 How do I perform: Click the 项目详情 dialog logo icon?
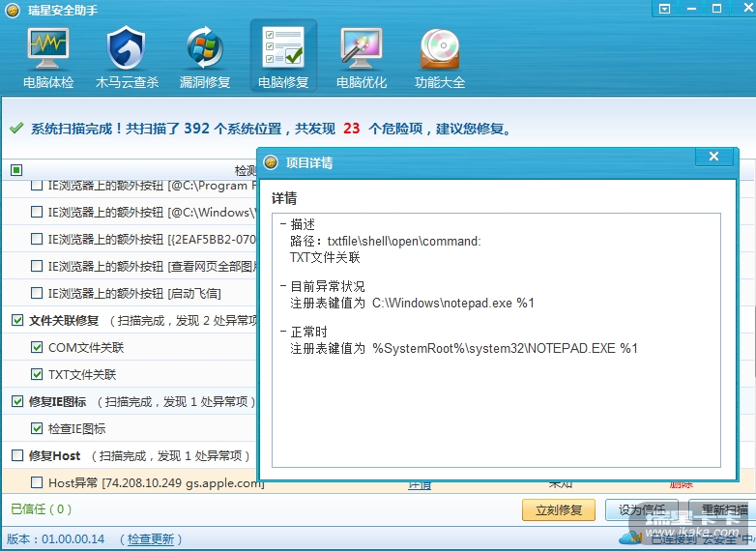271,163
